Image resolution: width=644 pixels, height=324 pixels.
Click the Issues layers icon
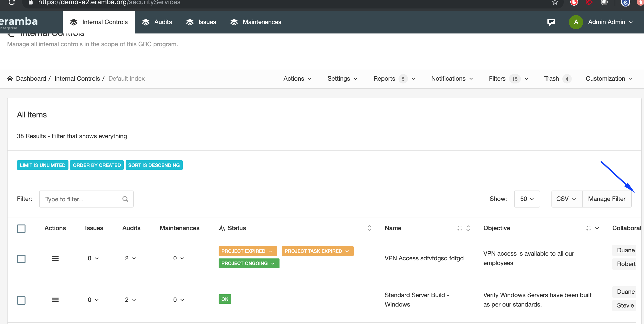click(190, 22)
